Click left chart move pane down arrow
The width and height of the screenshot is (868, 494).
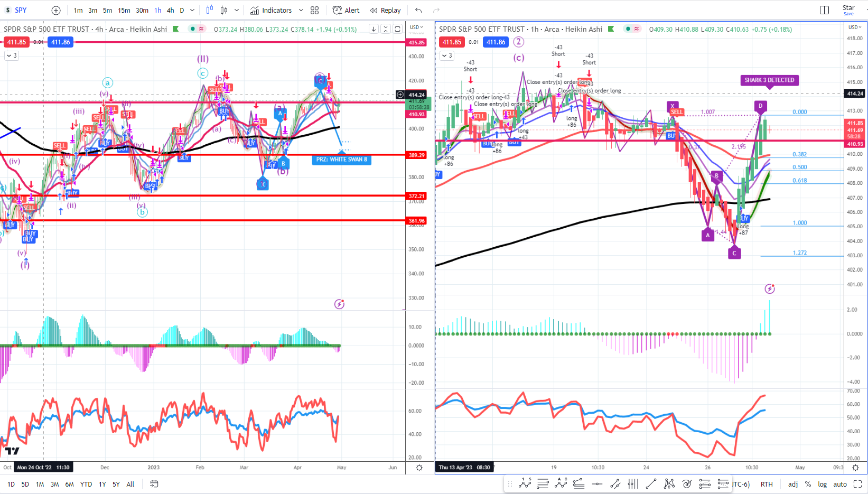pyautogui.click(x=374, y=29)
